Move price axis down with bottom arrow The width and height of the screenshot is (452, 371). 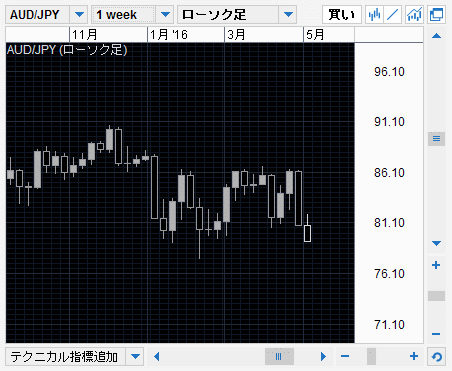(x=436, y=243)
